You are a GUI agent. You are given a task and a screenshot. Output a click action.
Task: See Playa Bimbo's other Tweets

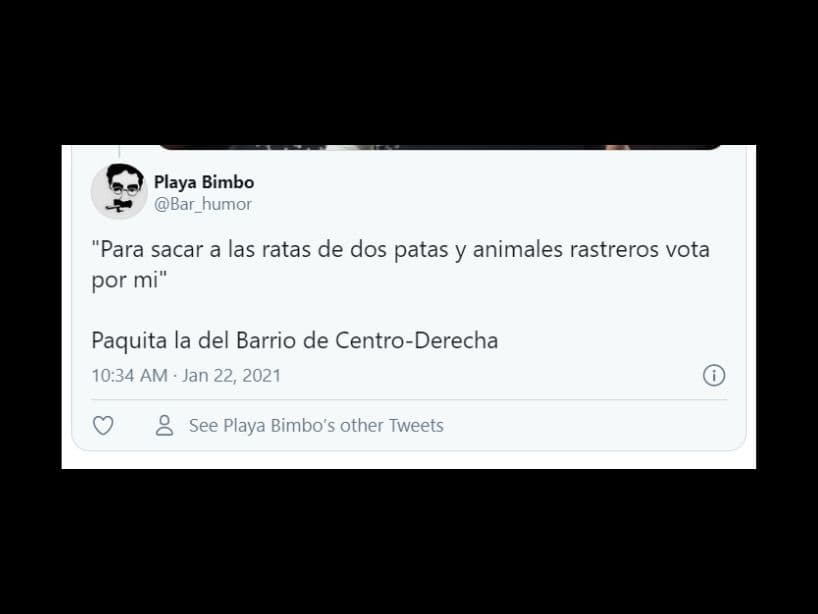pyautogui.click(x=316, y=426)
